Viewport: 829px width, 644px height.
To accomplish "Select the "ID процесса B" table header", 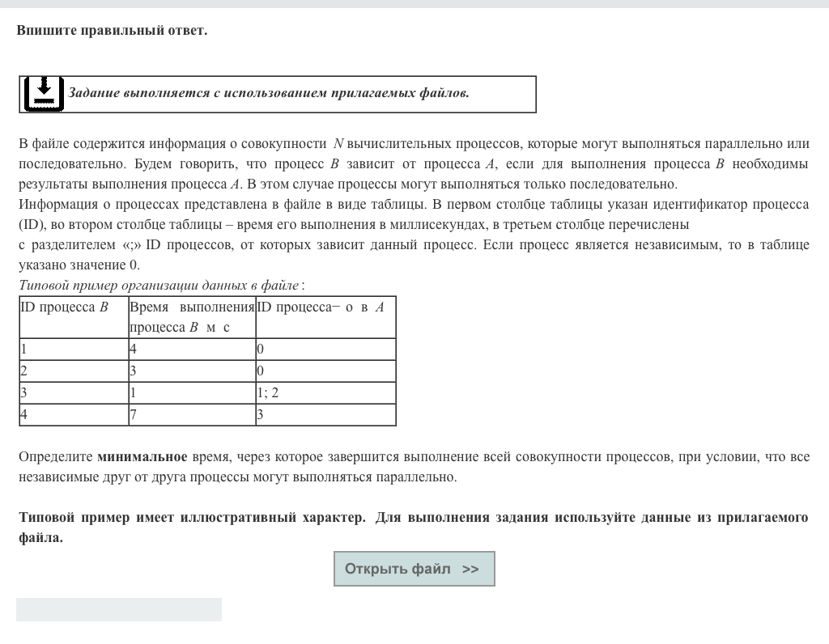I will pyautogui.click(x=73, y=307).
